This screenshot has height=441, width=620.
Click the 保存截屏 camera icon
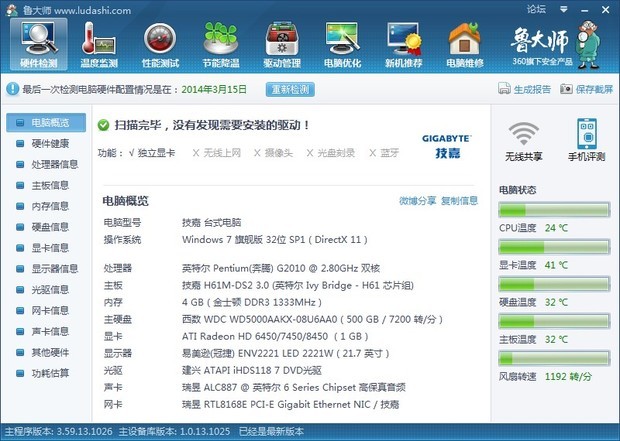[566, 89]
